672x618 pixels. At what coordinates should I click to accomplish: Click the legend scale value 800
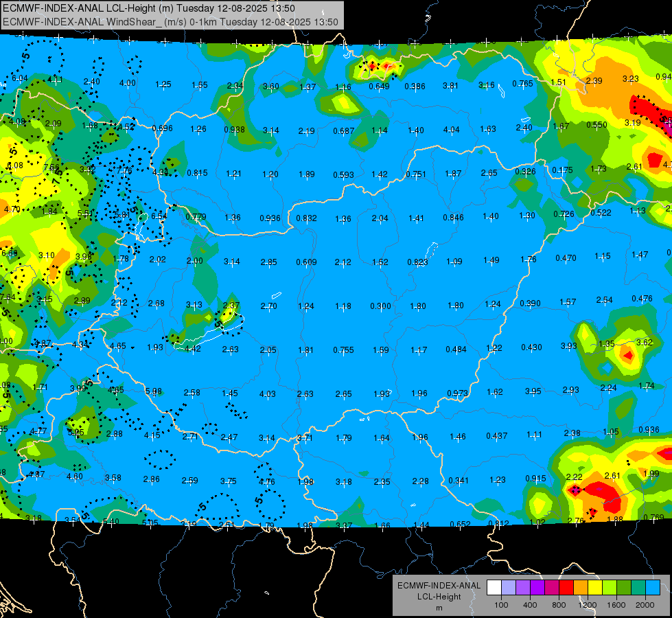559,605
